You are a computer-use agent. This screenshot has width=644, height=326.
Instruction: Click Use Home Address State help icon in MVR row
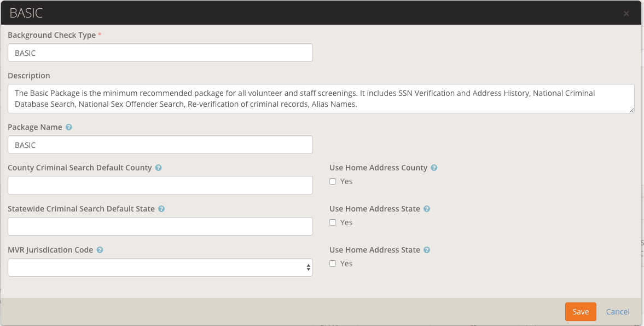[x=427, y=250]
